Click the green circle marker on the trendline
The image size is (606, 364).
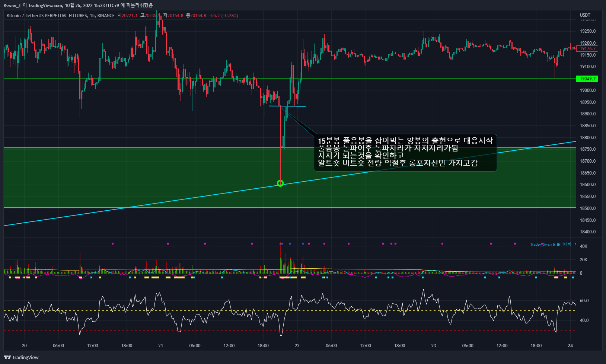coord(280,183)
